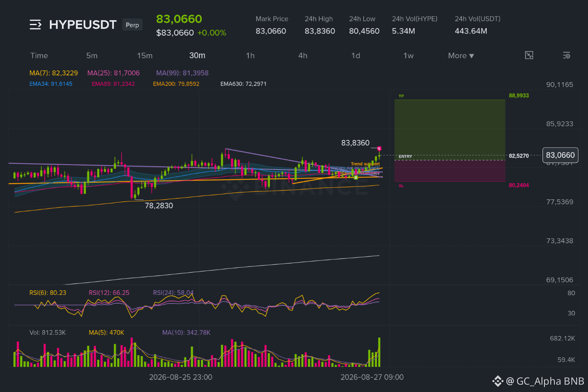This screenshot has height=392, width=588.
Task: Click the EMA200: 79,8592 indicator label
Action: pos(176,84)
